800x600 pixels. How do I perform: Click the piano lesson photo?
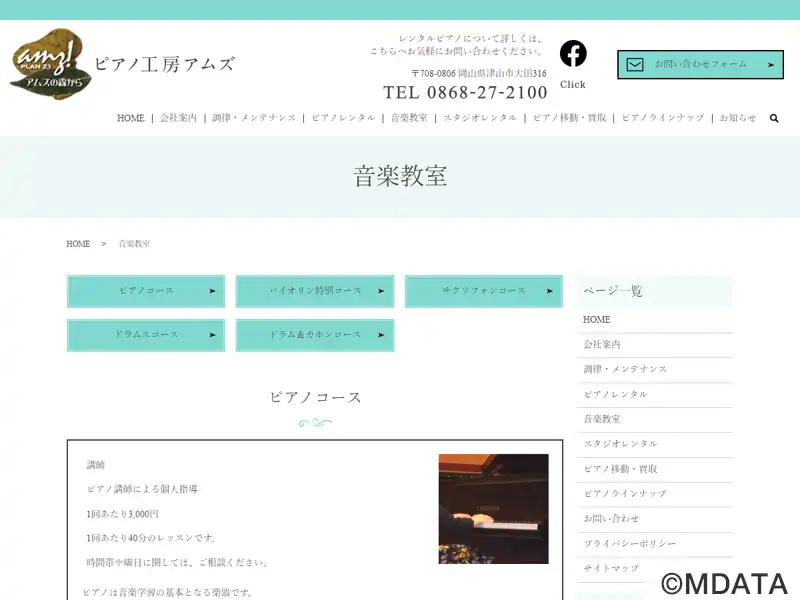tap(493, 509)
